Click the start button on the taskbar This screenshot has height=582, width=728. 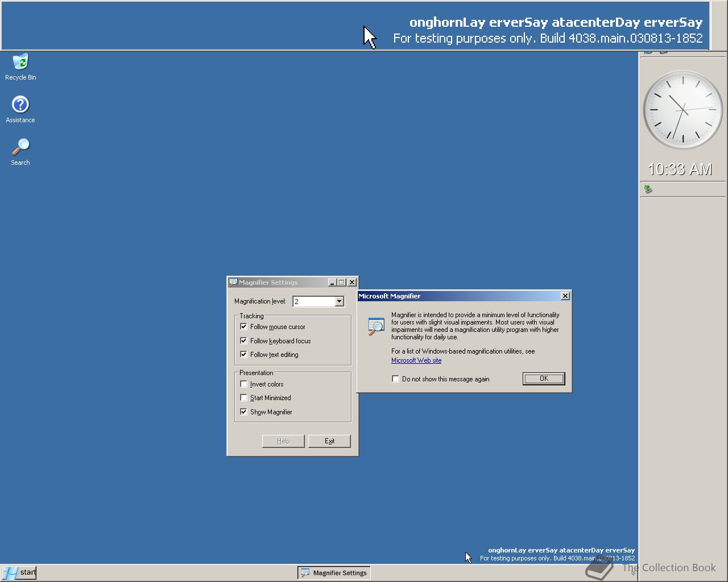(19, 572)
